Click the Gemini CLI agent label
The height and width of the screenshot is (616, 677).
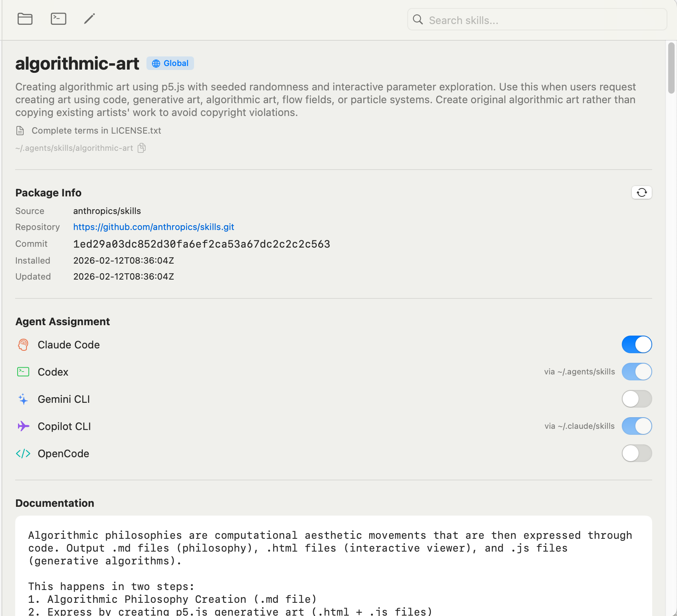[64, 399]
